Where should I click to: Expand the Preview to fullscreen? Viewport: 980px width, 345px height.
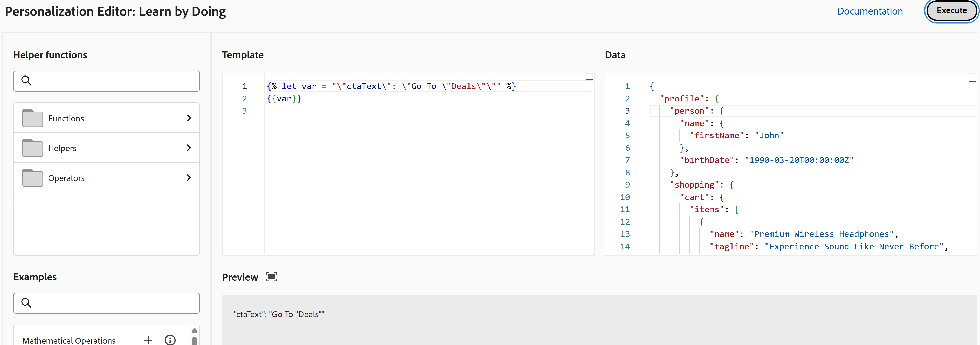click(x=271, y=277)
